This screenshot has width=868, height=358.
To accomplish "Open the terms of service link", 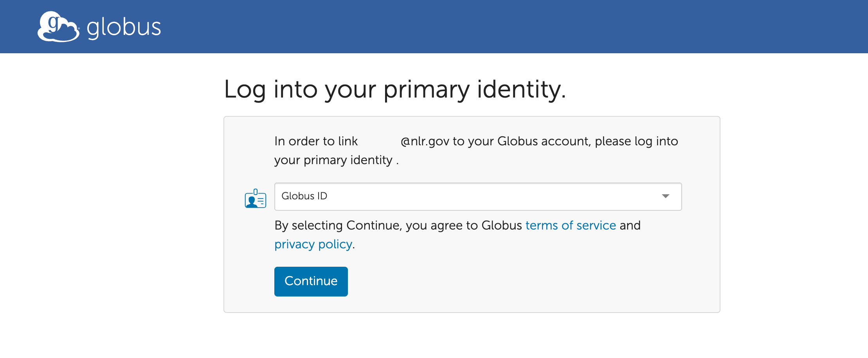I will [x=570, y=225].
